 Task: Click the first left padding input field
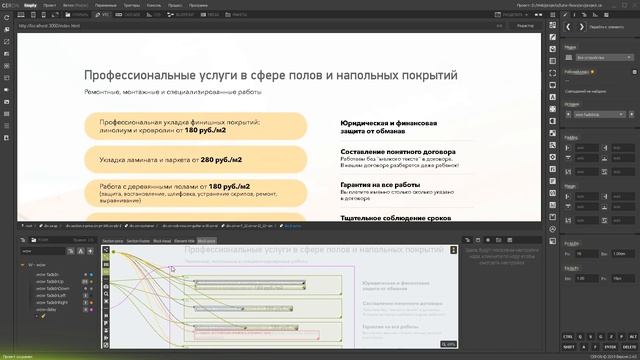[x=586, y=148]
